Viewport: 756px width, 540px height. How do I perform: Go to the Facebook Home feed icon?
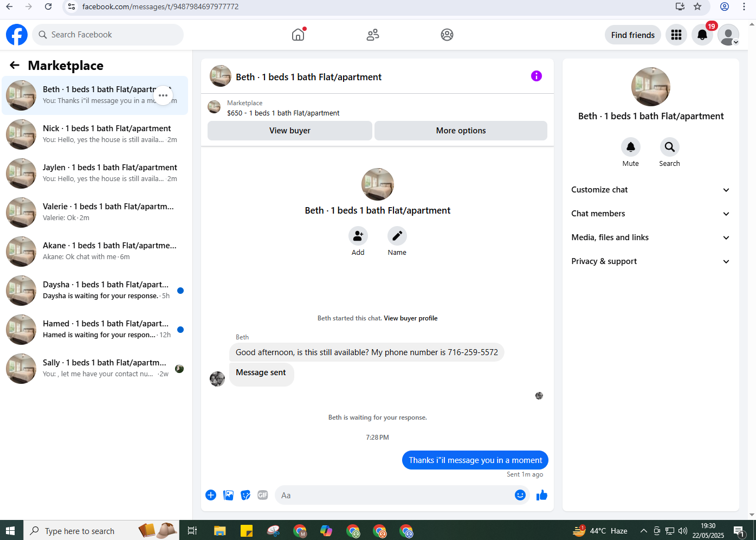coord(298,35)
